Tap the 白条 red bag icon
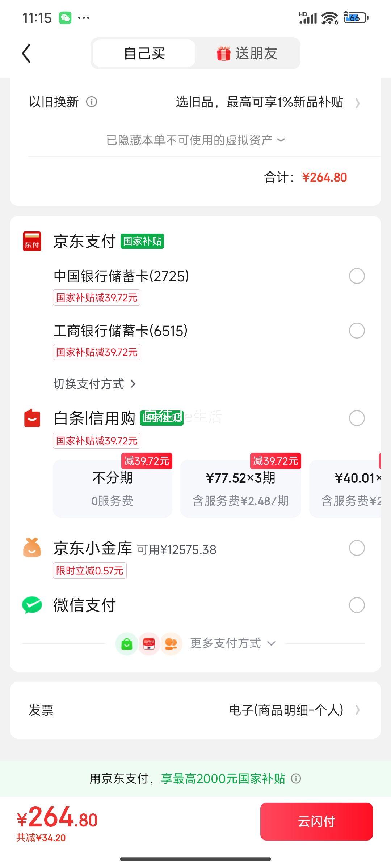This screenshot has height=868, width=391. [x=32, y=418]
